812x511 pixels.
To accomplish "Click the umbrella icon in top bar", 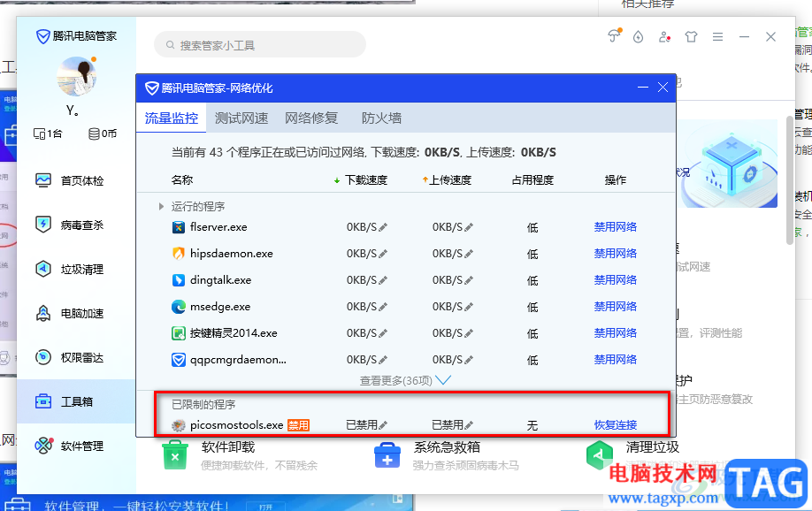I will (614, 35).
